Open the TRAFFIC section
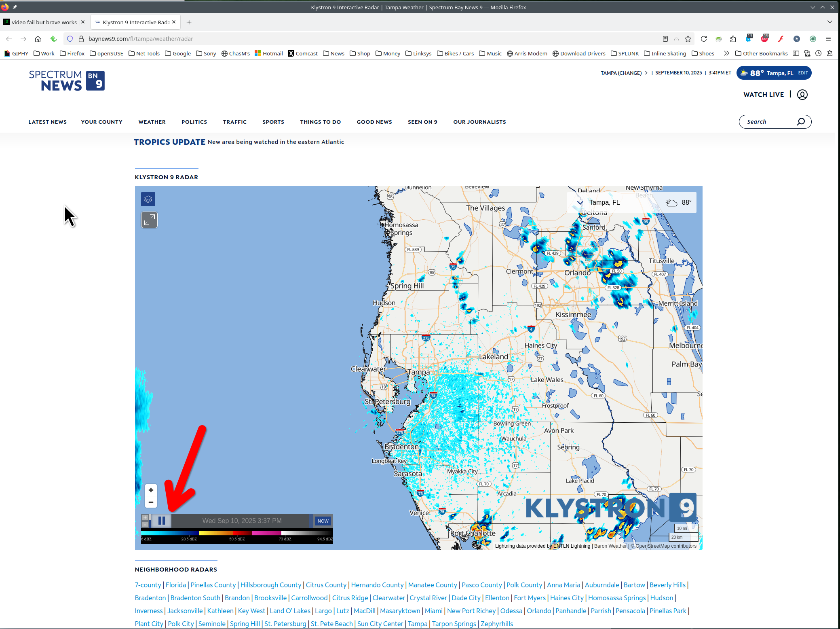The height and width of the screenshot is (629, 840). 235,122
